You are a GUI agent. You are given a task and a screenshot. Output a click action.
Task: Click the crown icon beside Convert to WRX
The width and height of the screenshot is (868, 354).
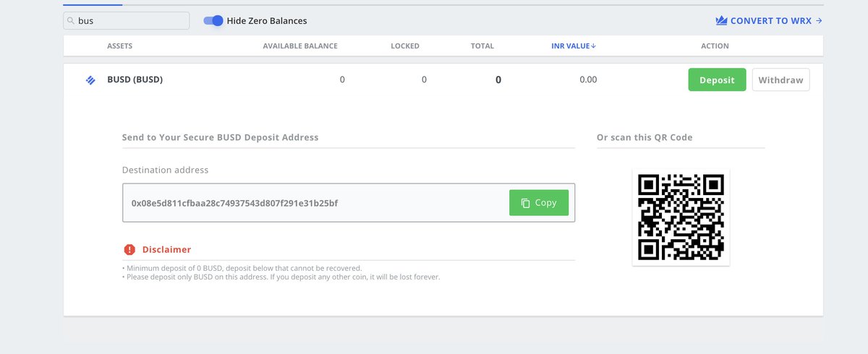click(x=720, y=20)
